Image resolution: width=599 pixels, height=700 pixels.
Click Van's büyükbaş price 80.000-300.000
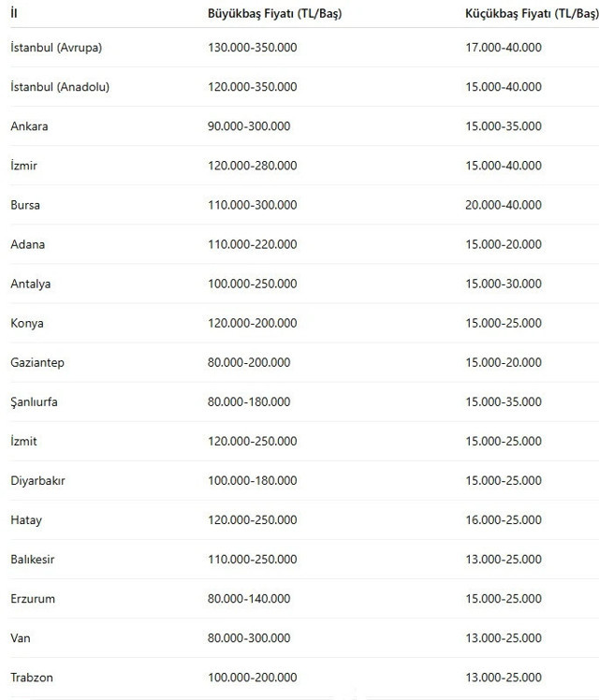point(249,637)
